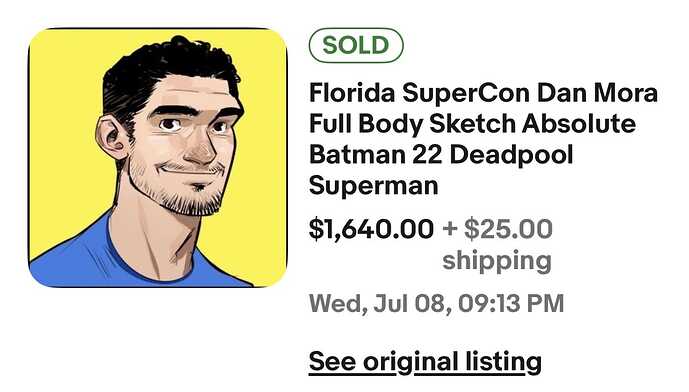Click the word Superman in the title
Viewport: 689px width, 392px height.
(x=374, y=185)
